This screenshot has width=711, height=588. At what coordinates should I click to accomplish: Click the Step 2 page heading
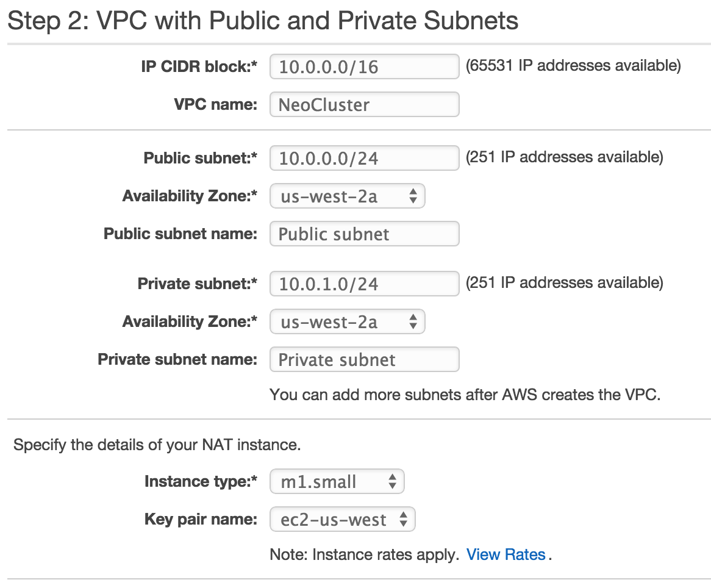click(263, 21)
